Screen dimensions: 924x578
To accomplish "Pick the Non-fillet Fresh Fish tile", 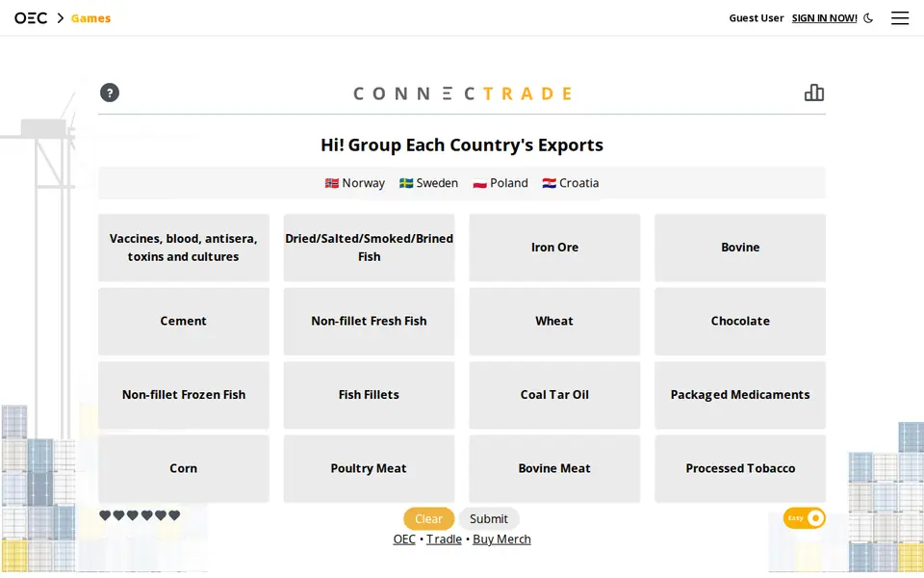I will pyautogui.click(x=369, y=322).
